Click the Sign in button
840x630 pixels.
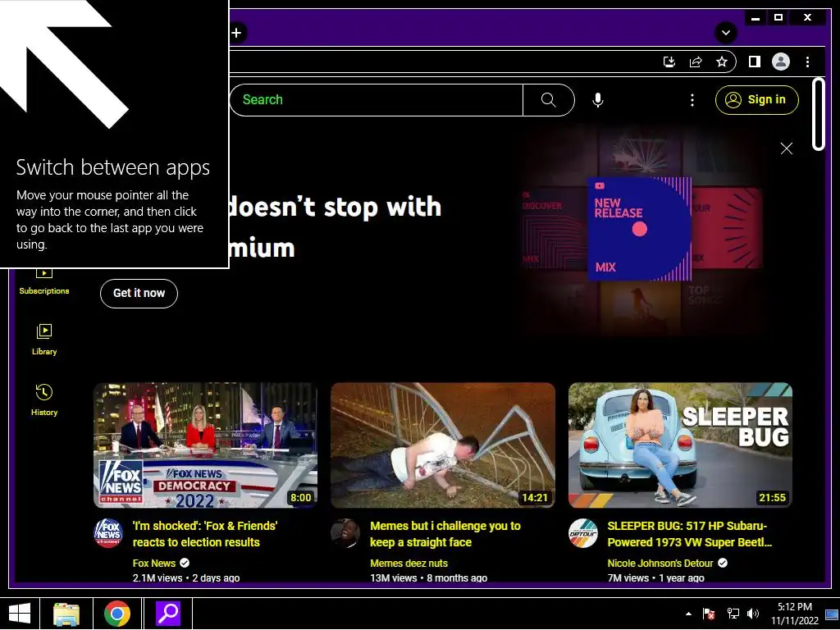[756, 99]
